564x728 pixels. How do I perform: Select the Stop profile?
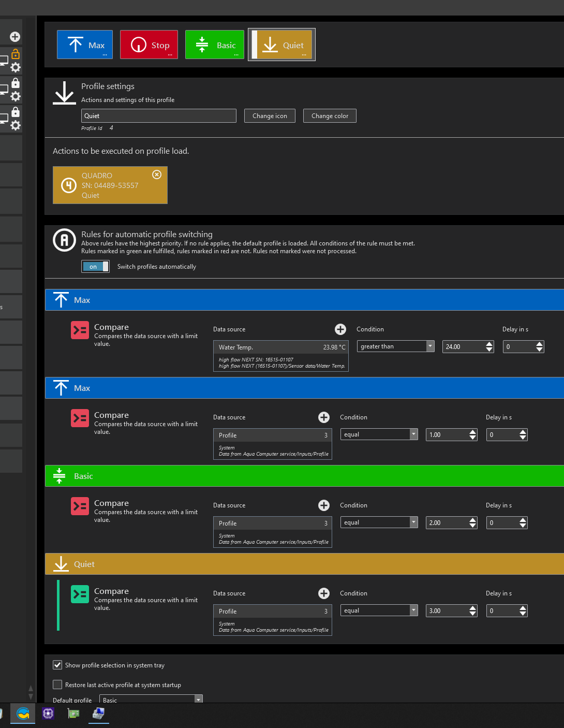pyautogui.click(x=149, y=45)
